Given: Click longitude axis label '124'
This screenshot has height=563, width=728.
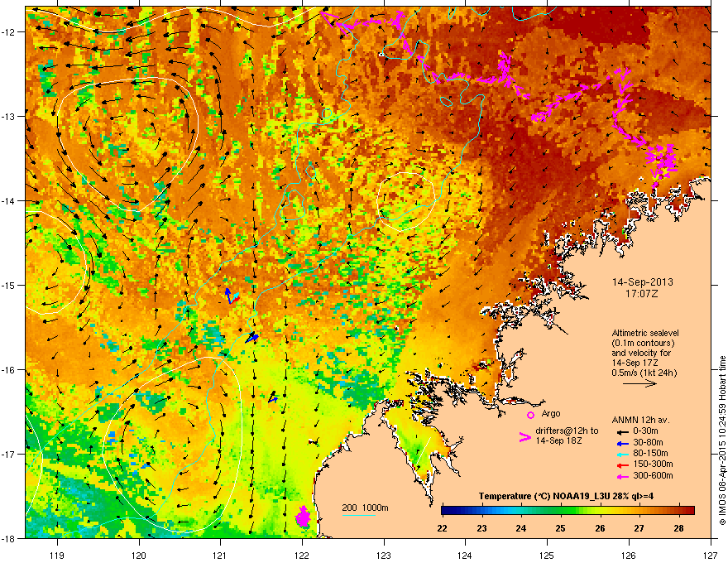Looking at the screenshot, I should [465, 556].
